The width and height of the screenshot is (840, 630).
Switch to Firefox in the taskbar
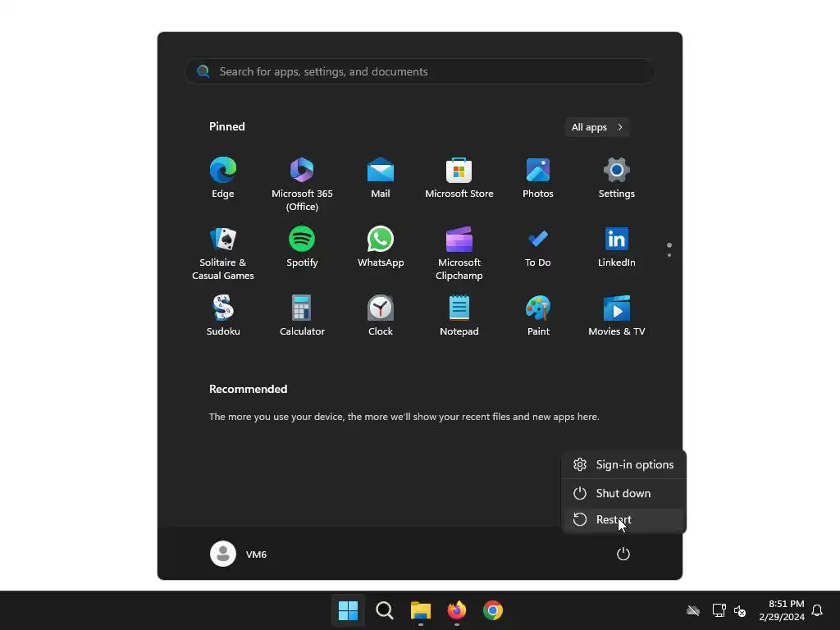[456, 610]
